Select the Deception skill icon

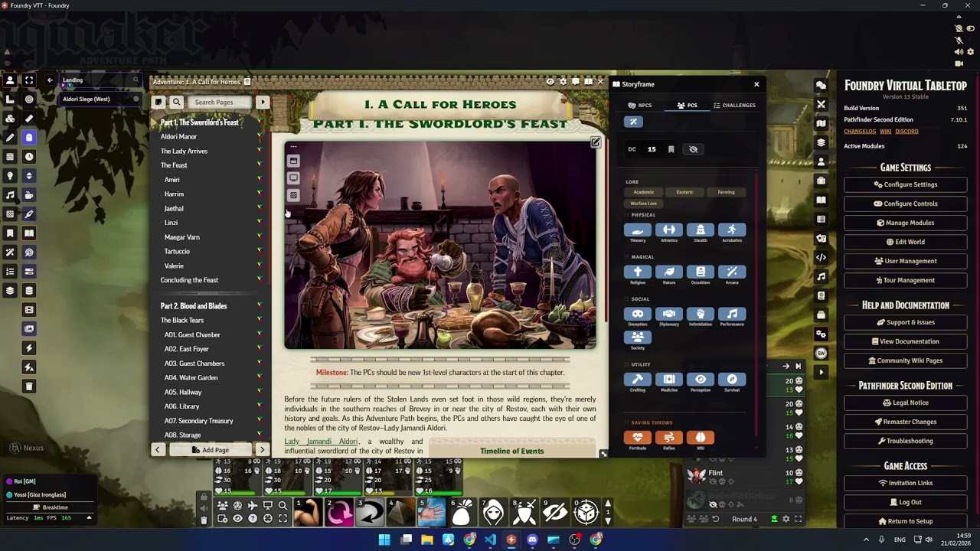(x=638, y=314)
